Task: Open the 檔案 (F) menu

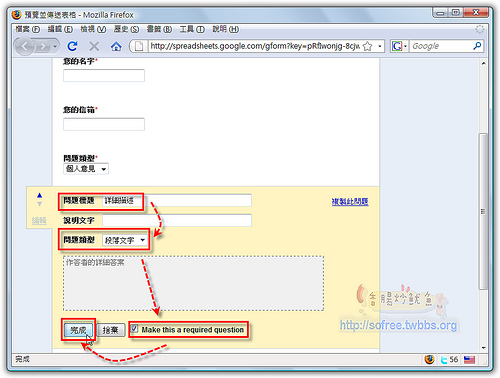Action: [27, 29]
